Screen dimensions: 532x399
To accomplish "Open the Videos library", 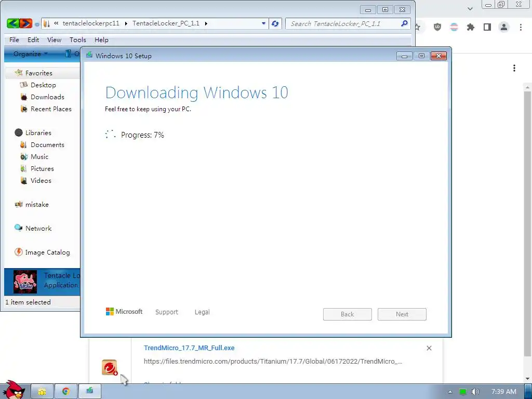I will click(x=41, y=180).
